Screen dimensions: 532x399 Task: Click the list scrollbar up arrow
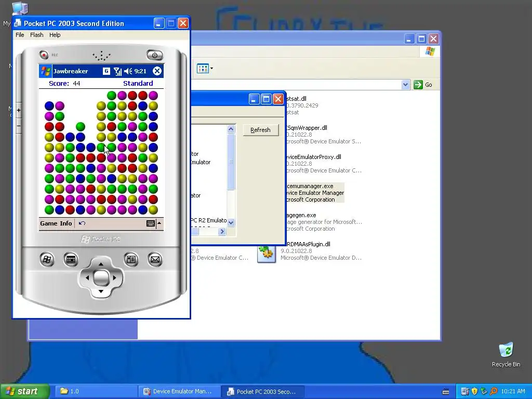point(231,129)
